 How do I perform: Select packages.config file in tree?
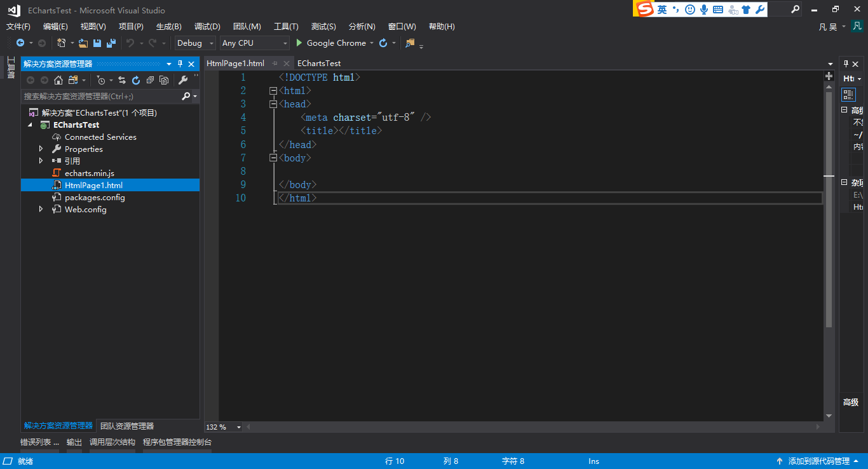95,197
